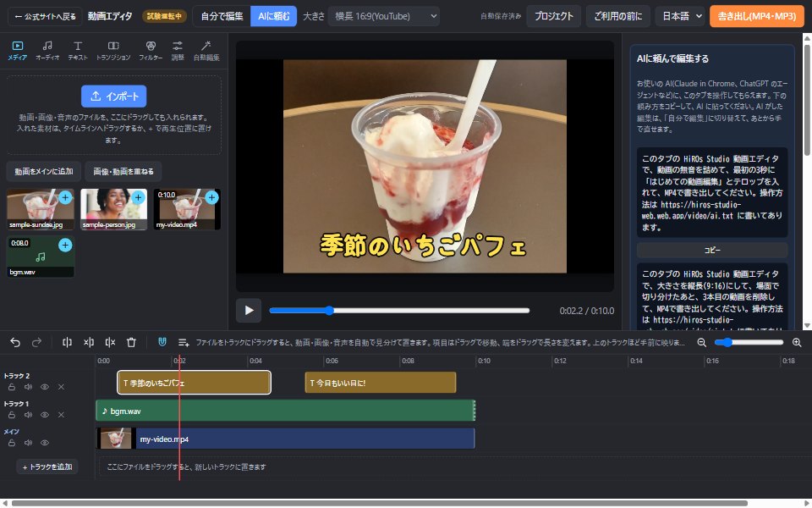
Task: Click 書き出し(MP4・MP3) export button
Action: pyautogui.click(x=756, y=17)
